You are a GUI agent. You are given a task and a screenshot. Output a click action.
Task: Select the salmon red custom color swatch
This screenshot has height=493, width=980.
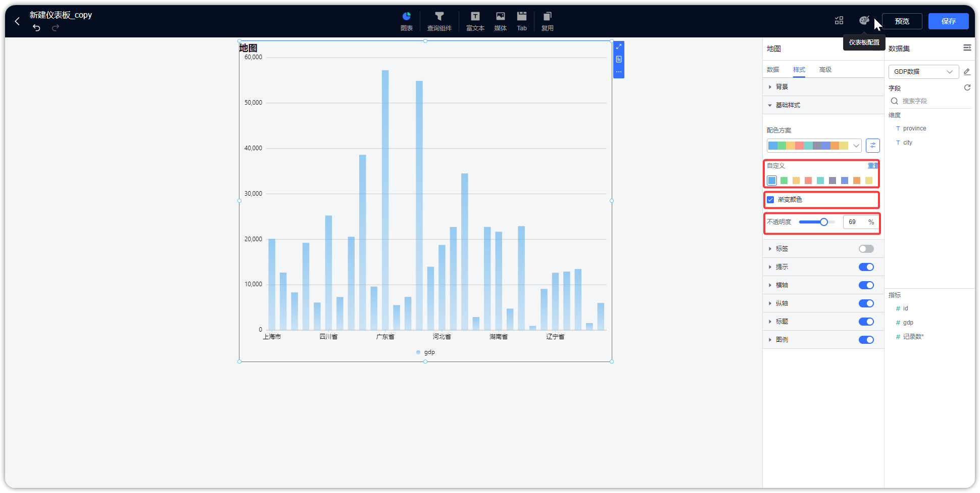[x=808, y=181]
